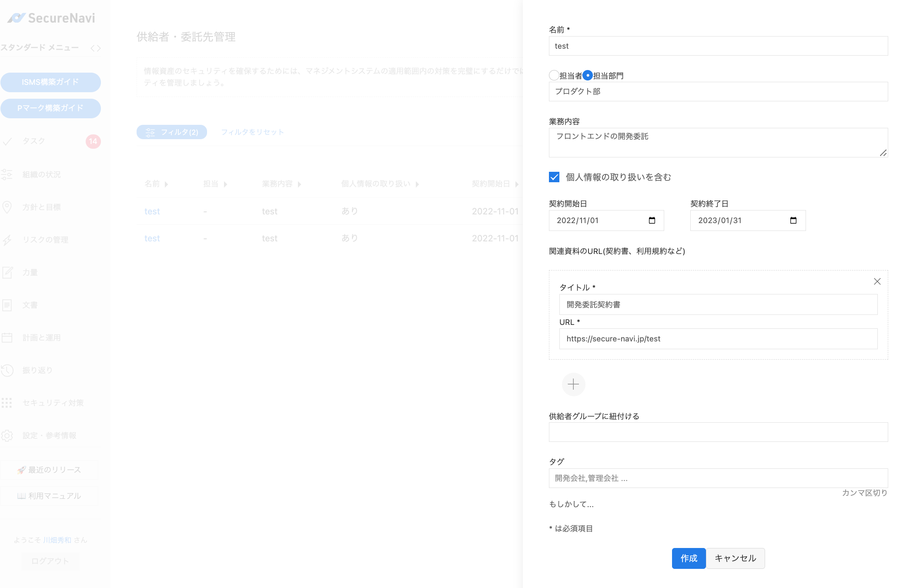Click the SecureNavi logo icon
903x588 pixels.
[17, 18]
